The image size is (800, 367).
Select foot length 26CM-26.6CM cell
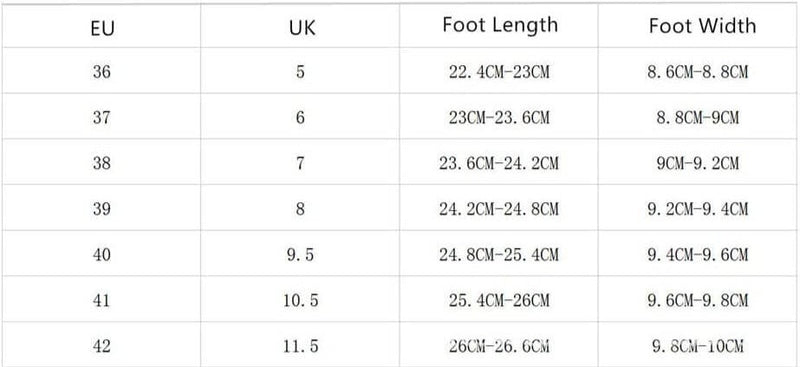pos(499,345)
